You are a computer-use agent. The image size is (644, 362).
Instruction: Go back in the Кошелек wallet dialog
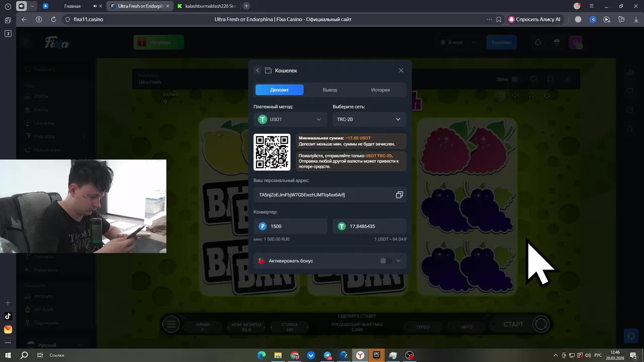click(258, 70)
